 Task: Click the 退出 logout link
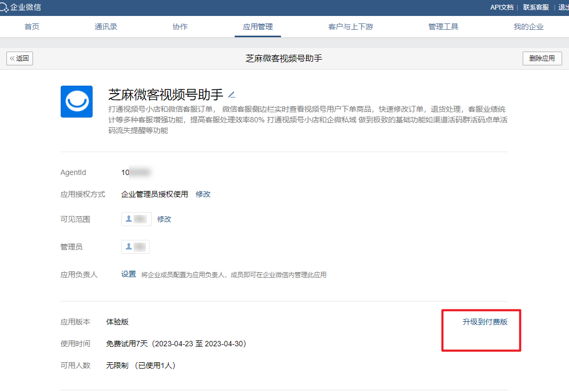click(x=564, y=7)
